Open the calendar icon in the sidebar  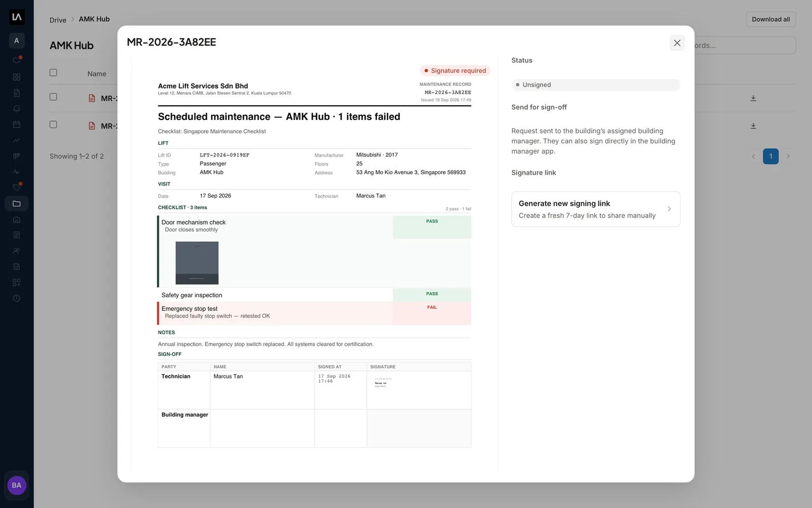coord(17,124)
